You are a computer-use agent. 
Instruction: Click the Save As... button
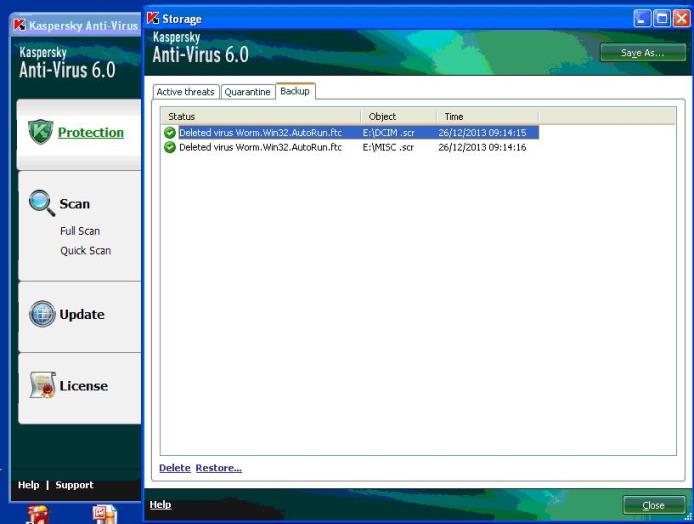(x=643, y=53)
